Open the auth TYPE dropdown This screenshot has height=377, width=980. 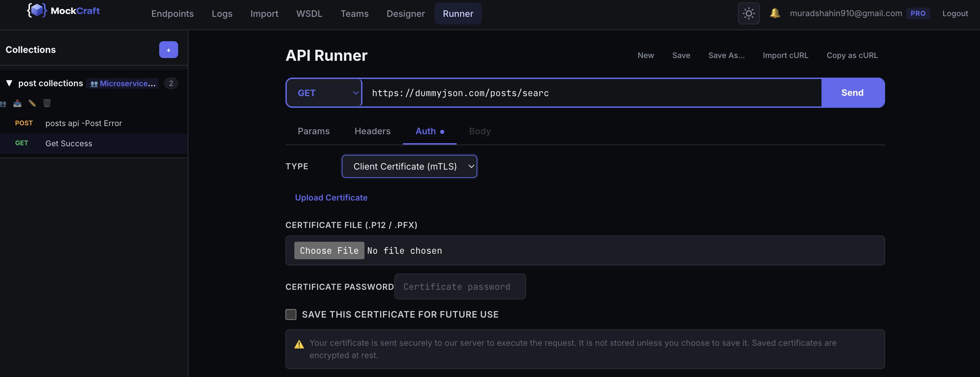409,167
